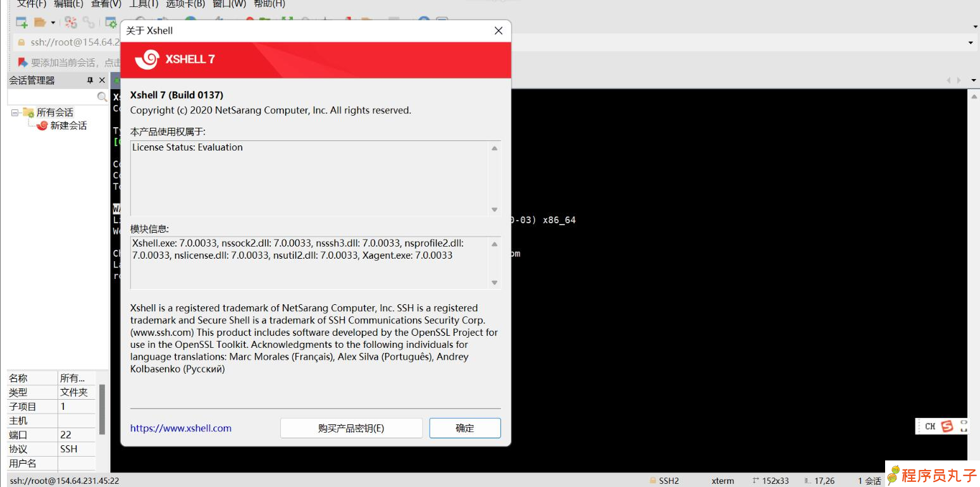
Task: Click the 协议 value SSH
Action: click(x=69, y=449)
